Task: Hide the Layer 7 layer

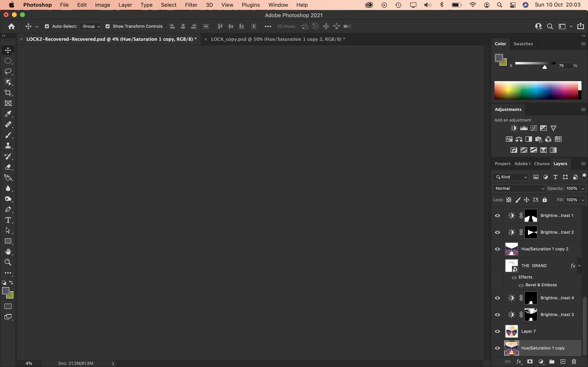Action: coord(497,331)
